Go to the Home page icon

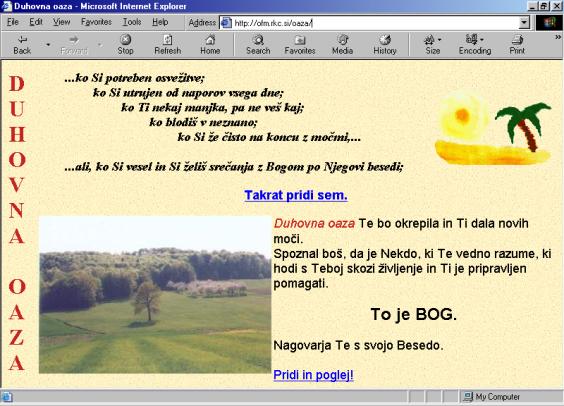210,45
